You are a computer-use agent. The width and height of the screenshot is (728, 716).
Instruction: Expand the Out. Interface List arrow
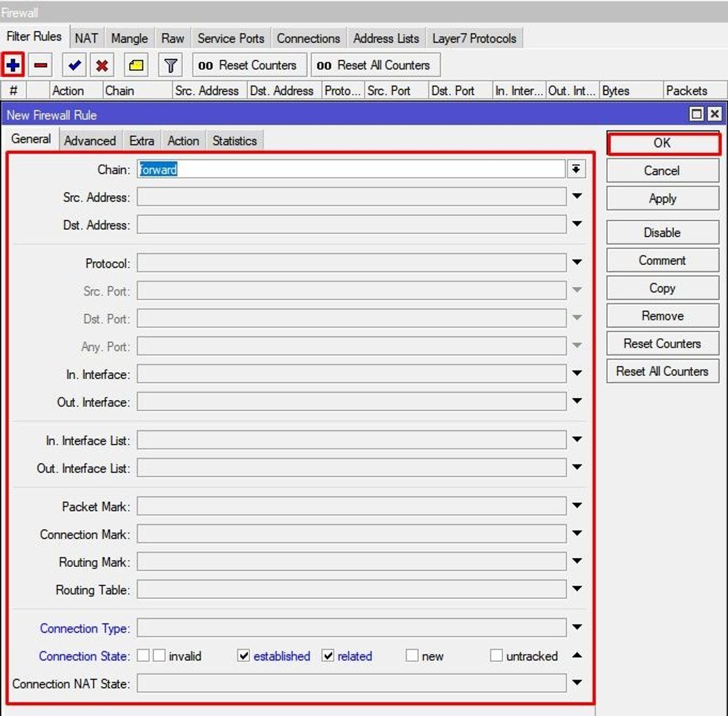click(577, 467)
